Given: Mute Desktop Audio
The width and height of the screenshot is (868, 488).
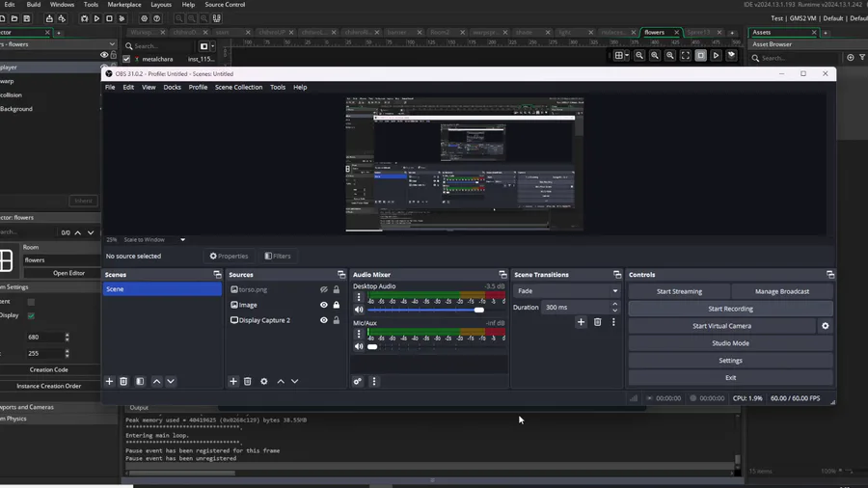Looking at the screenshot, I should (x=359, y=310).
